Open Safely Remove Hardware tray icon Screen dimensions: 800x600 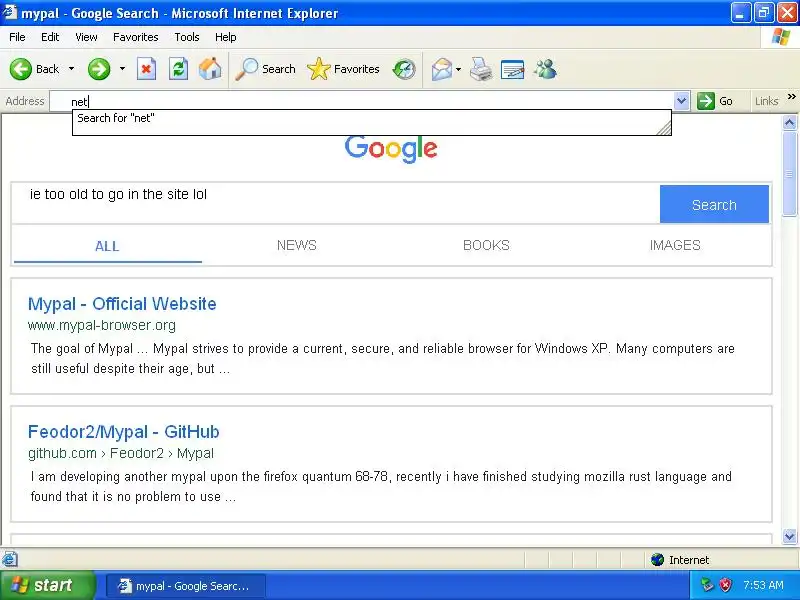click(707, 585)
